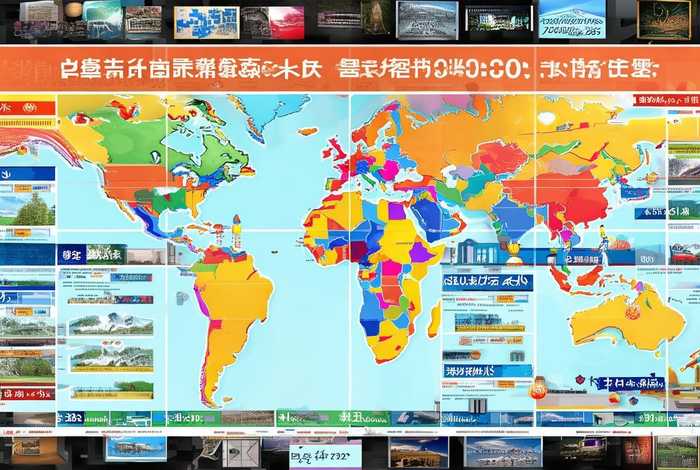Click the white text label in the bottom strip

click(x=325, y=456)
